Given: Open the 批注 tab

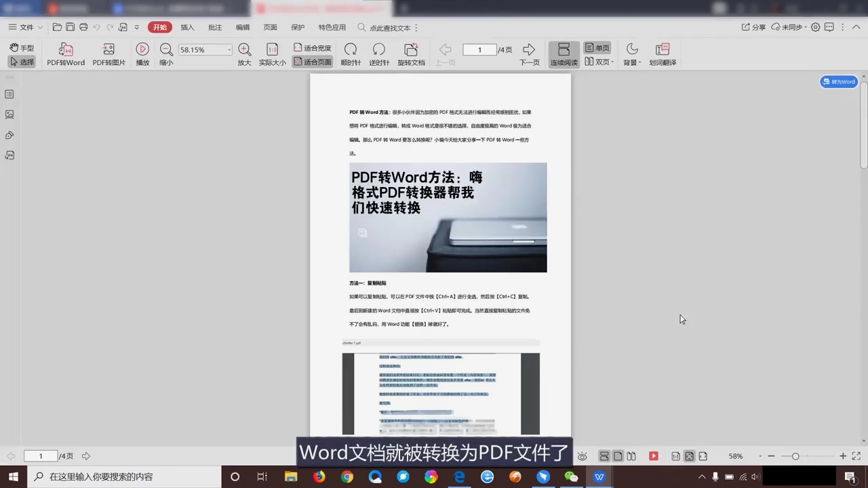Looking at the screenshot, I should pyautogui.click(x=215, y=27).
